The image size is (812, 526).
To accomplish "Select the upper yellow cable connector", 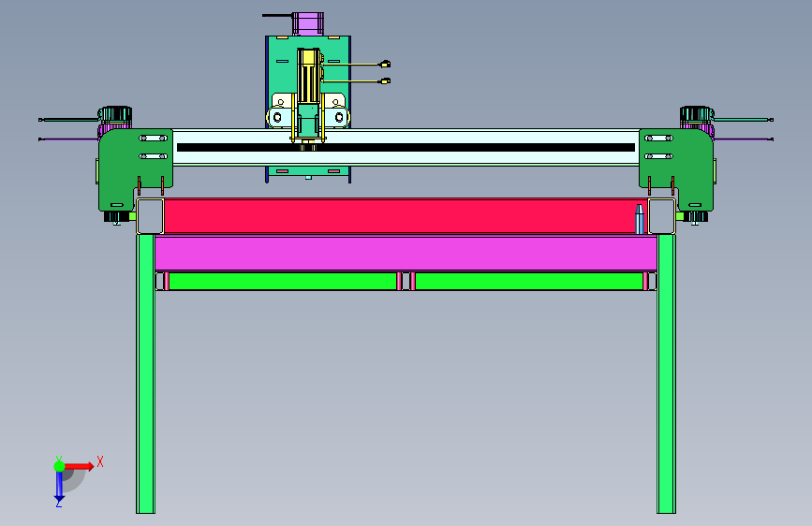I will (x=385, y=65).
